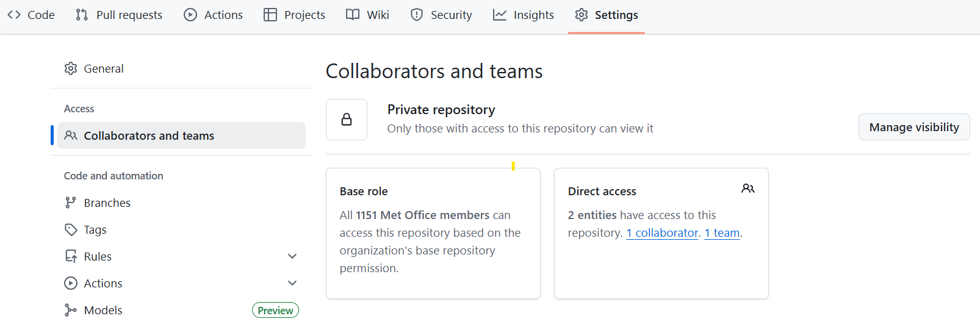Image resolution: width=980 pixels, height=324 pixels.
Task: Click the Insights graph icon
Action: pyautogui.click(x=500, y=15)
